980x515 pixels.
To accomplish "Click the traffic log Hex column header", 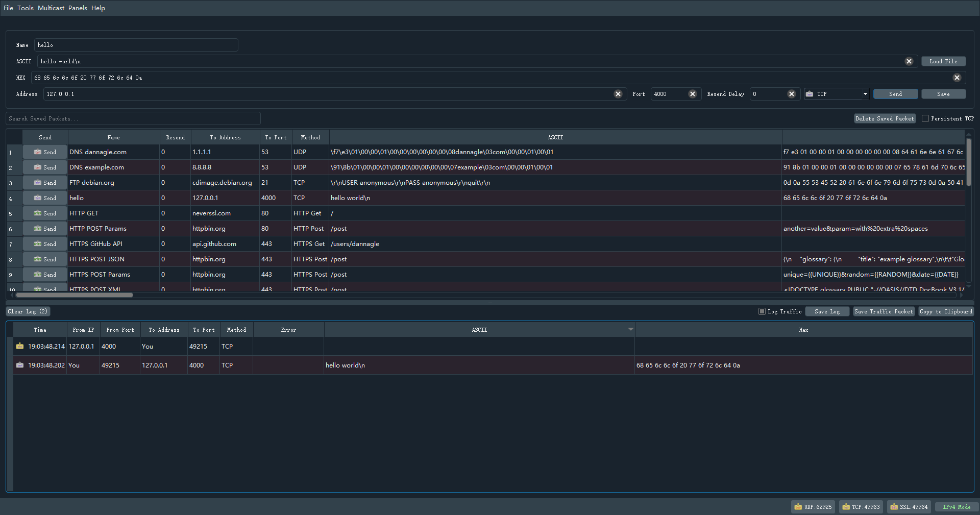I will click(x=803, y=330).
